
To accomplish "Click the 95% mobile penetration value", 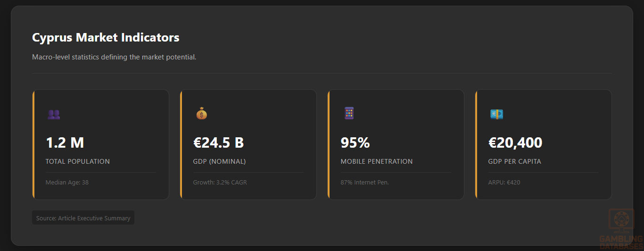I will (355, 142).
